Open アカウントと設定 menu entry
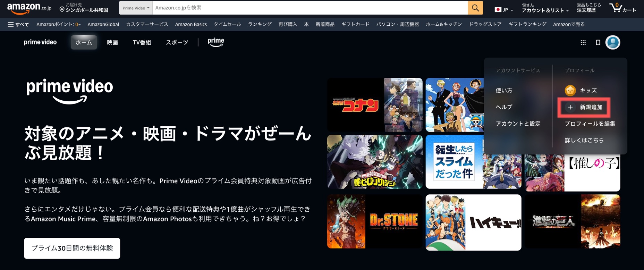The width and height of the screenshot is (644, 270). (x=518, y=124)
